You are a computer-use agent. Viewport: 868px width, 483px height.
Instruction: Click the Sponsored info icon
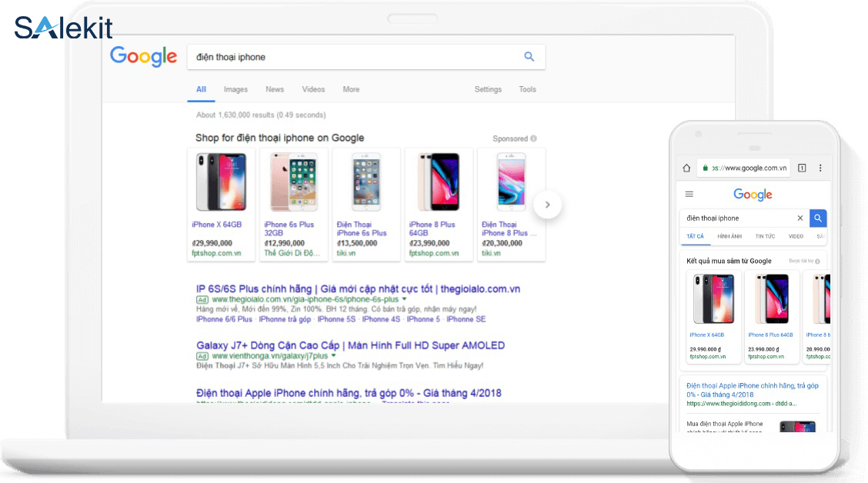533,138
